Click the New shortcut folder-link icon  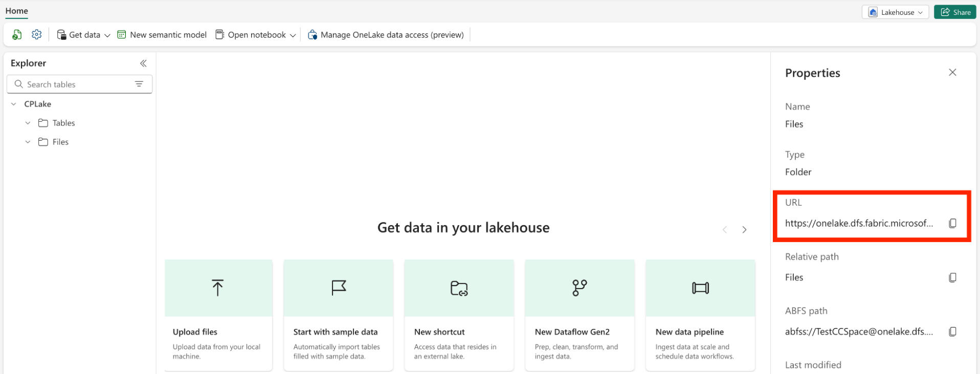pos(459,288)
